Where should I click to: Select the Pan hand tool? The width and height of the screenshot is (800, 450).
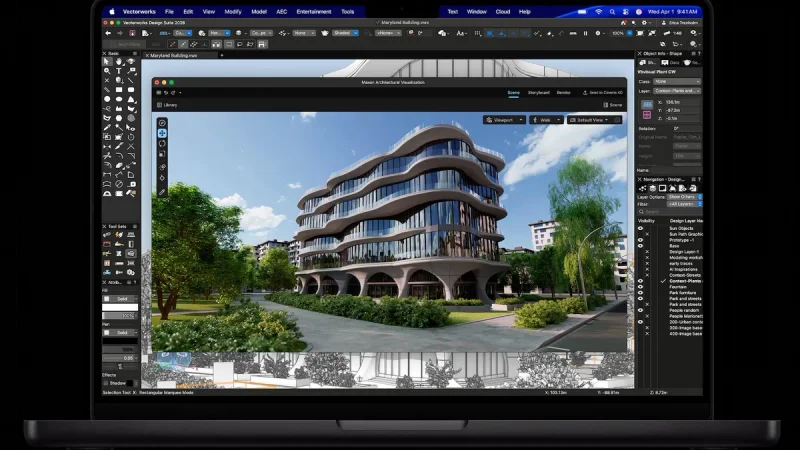coord(119,61)
